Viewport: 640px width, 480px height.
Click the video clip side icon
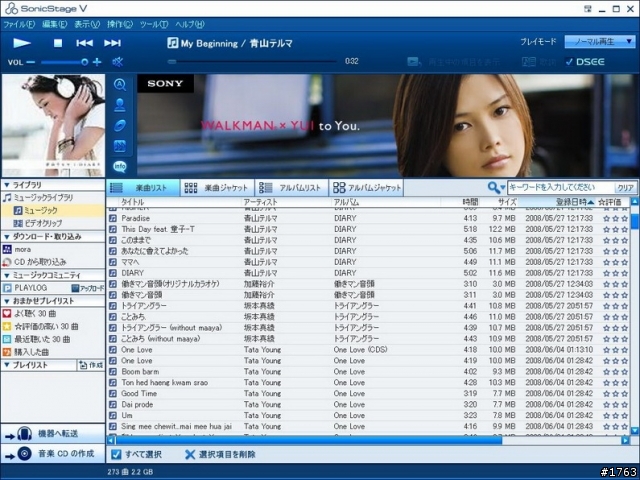(x=120, y=146)
